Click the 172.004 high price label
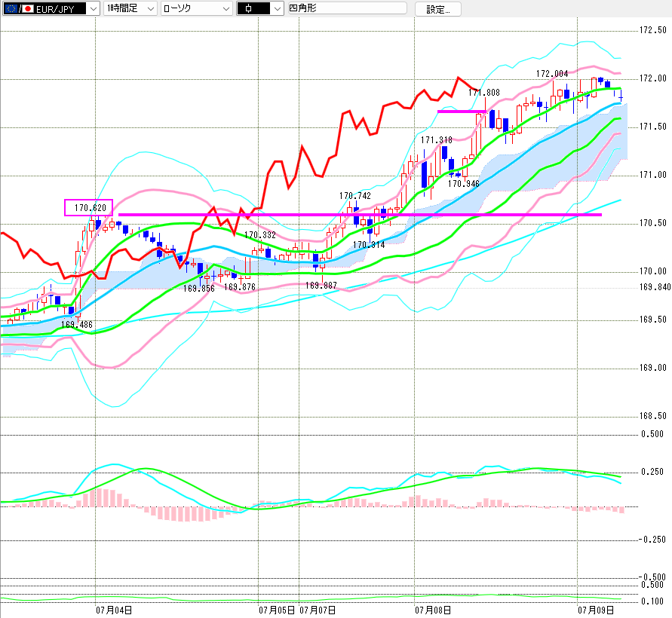The height and width of the screenshot is (618, 672). 552,74
